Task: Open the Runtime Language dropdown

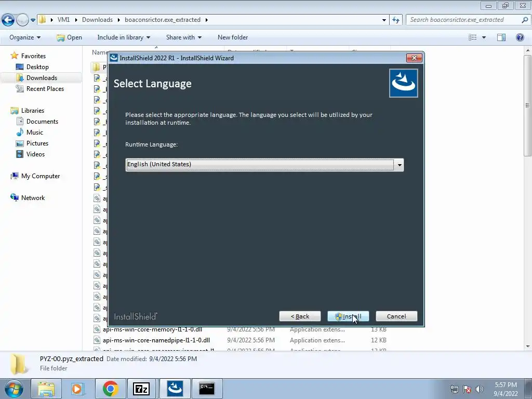Action: [400, 165]
